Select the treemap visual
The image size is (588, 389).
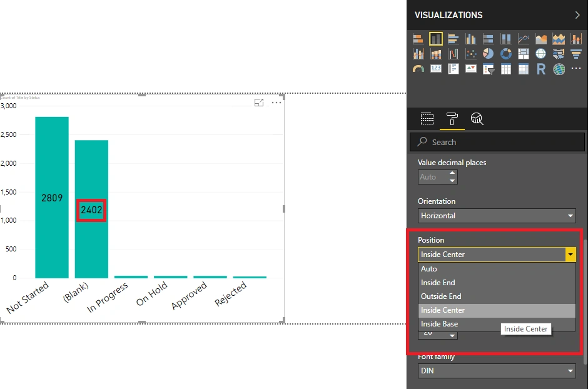tap(524, 54)
